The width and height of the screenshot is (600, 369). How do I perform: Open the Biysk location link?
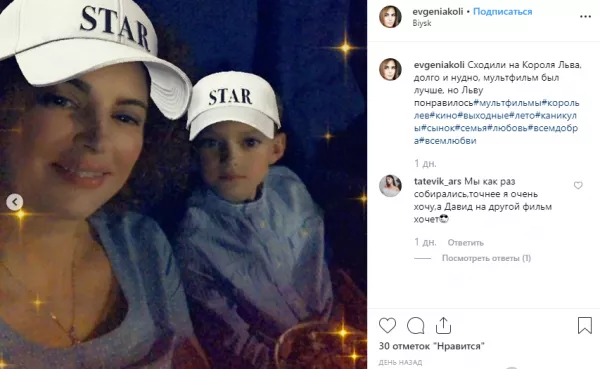coord(422,23)
